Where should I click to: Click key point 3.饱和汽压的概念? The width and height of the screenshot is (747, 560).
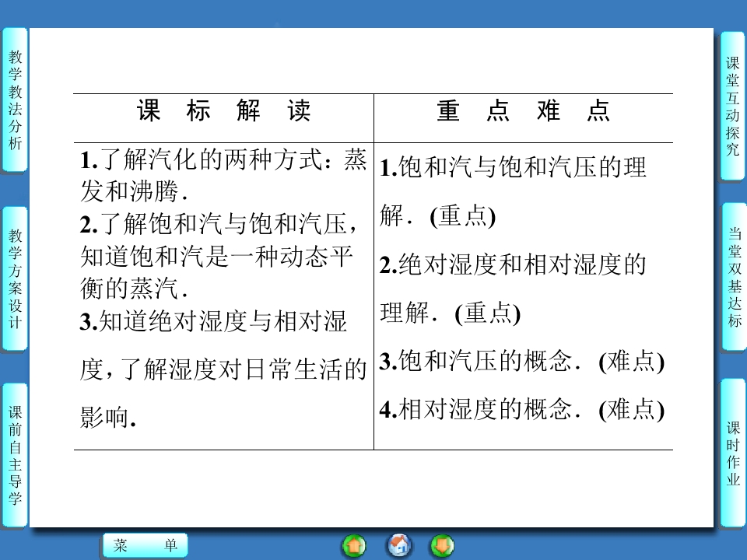[x=521, y=362]
